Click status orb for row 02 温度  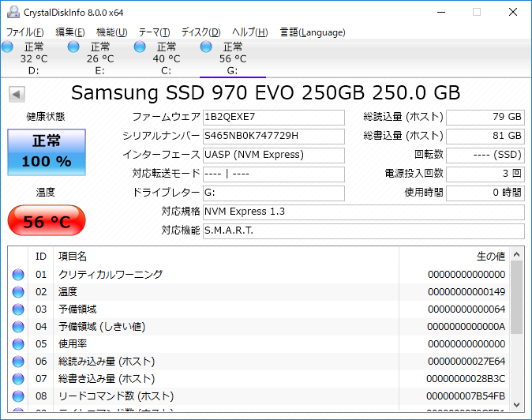(x=18, y=292)
